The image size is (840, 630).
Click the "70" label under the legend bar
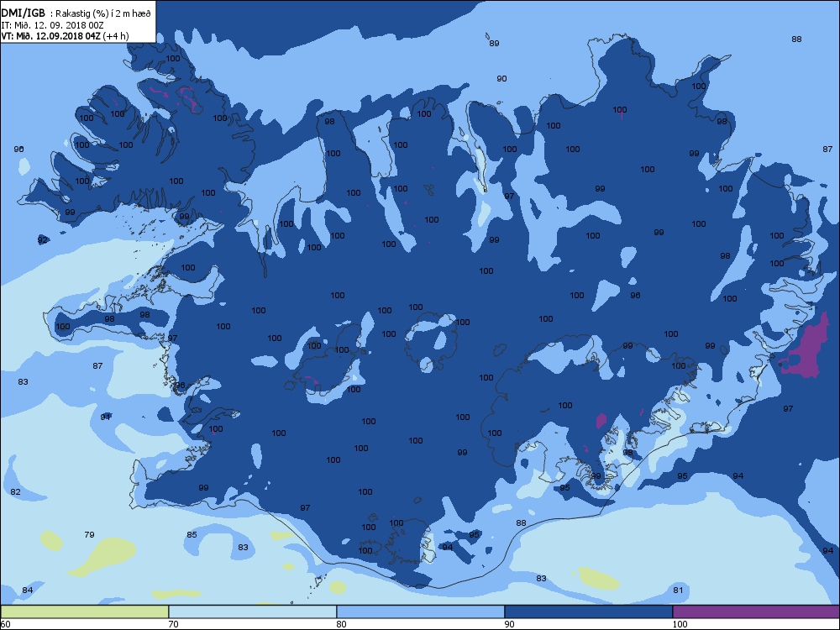coord(173,624)
